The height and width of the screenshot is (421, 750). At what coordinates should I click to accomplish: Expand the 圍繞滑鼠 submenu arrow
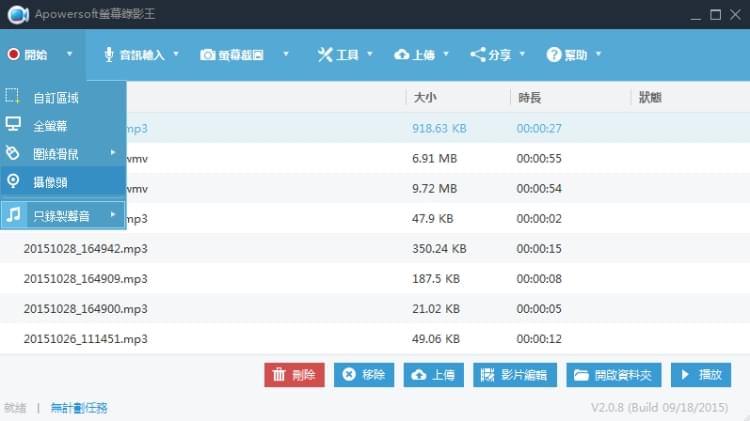coord(113,153)
